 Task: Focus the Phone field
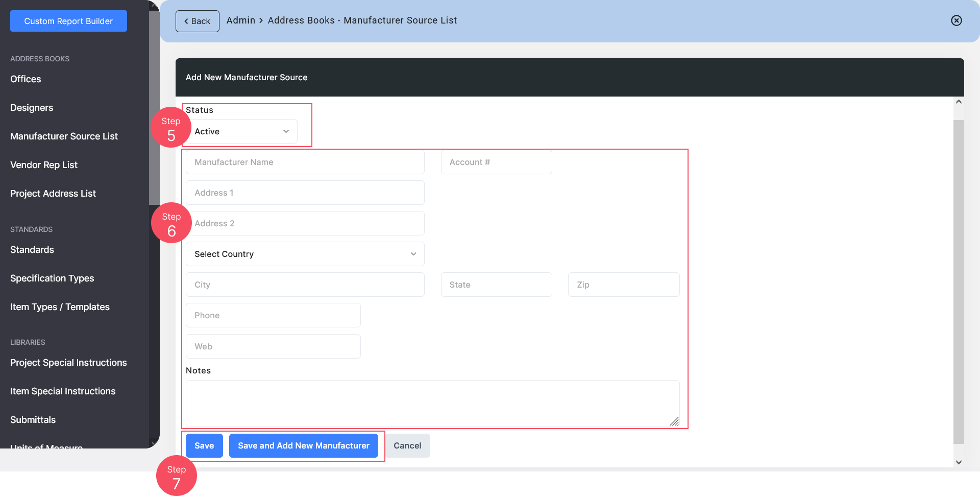tap(273, 315)
